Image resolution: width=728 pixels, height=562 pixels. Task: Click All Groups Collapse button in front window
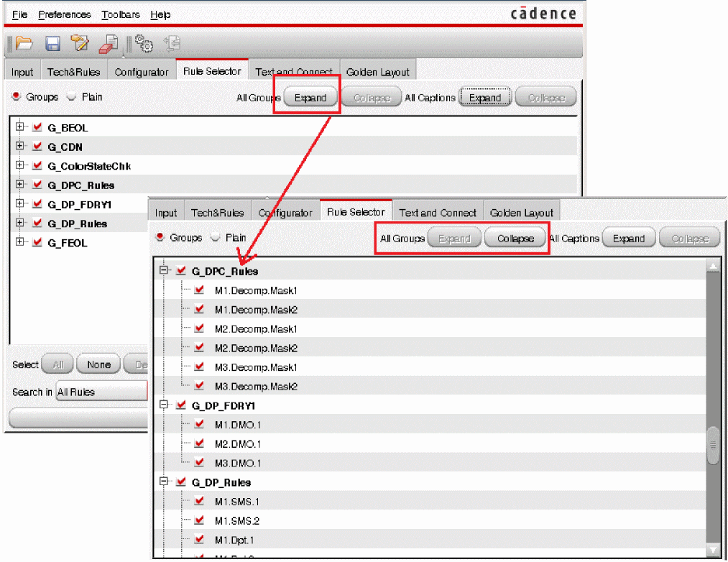(x=515, y=239)
